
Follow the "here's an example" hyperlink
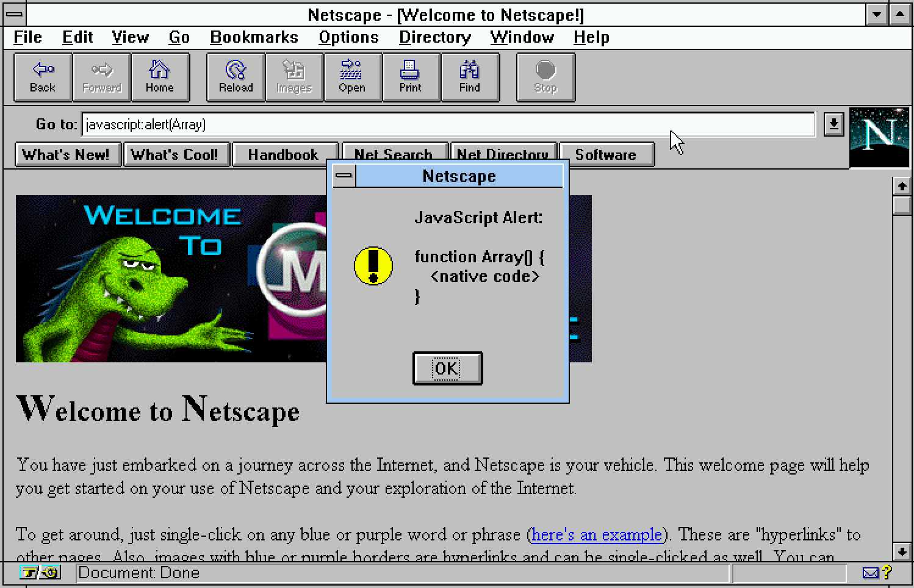pyautogui.click(x=597, y=535)
